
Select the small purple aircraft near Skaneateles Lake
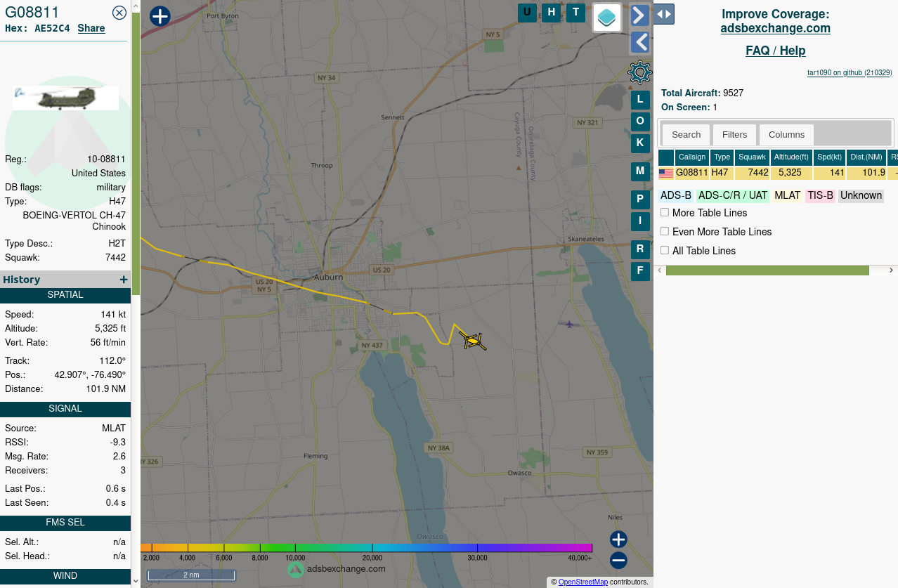569,324
